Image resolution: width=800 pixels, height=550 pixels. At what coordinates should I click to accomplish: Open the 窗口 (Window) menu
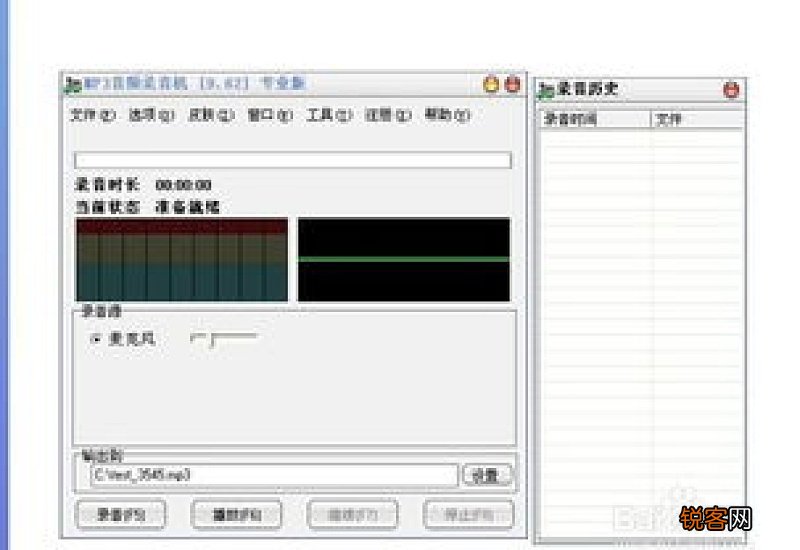point(270,115)
